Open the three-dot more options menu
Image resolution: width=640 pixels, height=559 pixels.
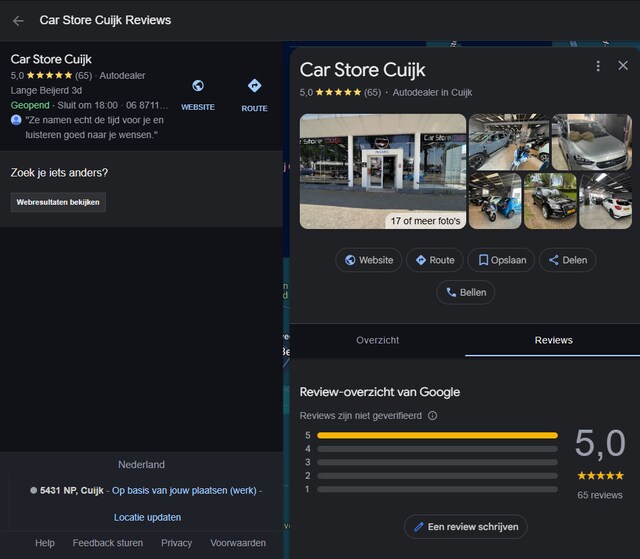pos(598,66)
